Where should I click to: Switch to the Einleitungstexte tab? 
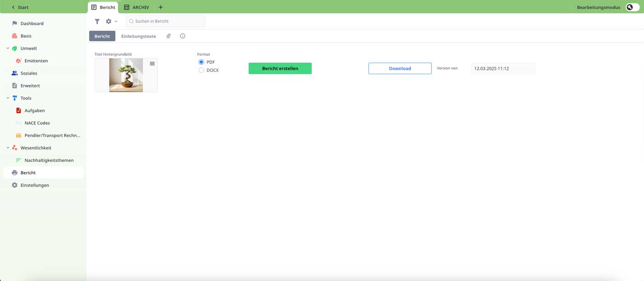coord(138,35)
